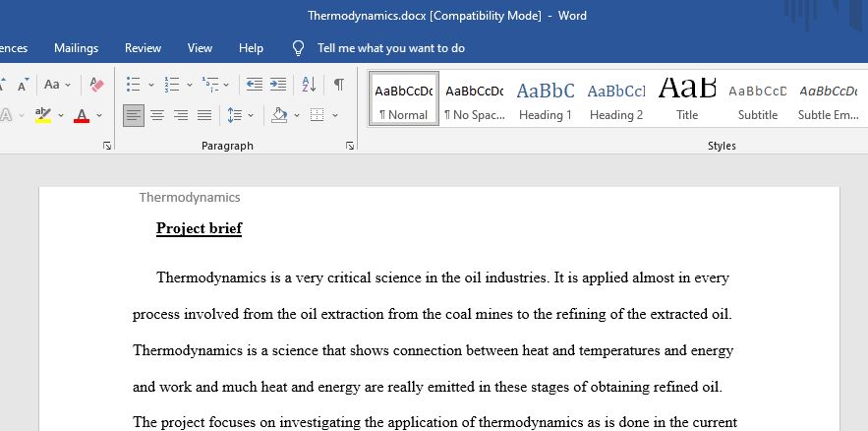Screen dimensions: 868x431
Task: Click the word 'refining' in the document
Action: click(x=580, y=314)
